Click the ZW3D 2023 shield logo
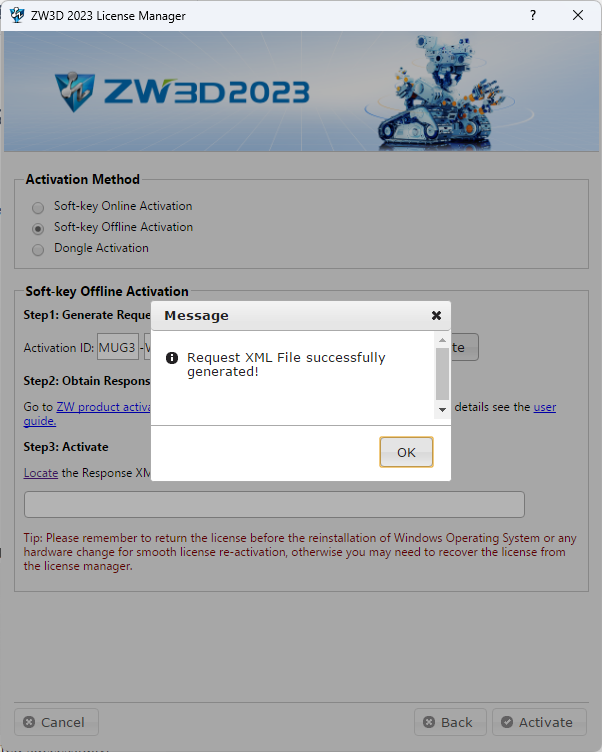 74,92
